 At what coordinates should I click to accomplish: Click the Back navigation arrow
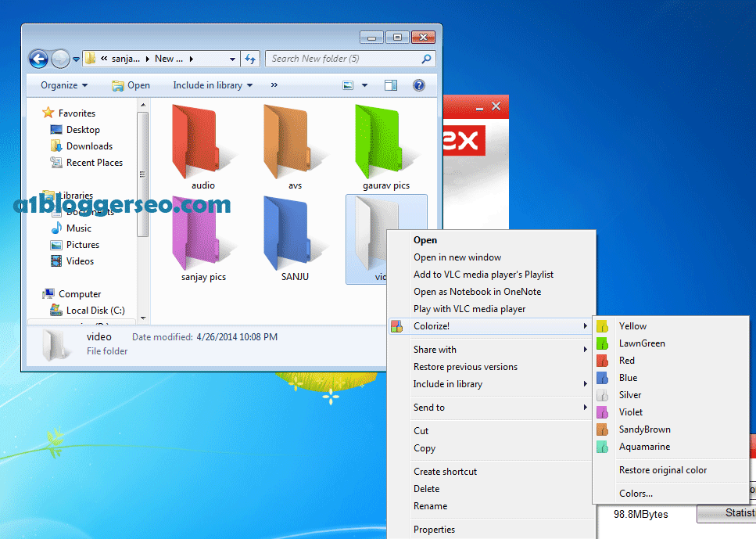(x=38, y=59)
